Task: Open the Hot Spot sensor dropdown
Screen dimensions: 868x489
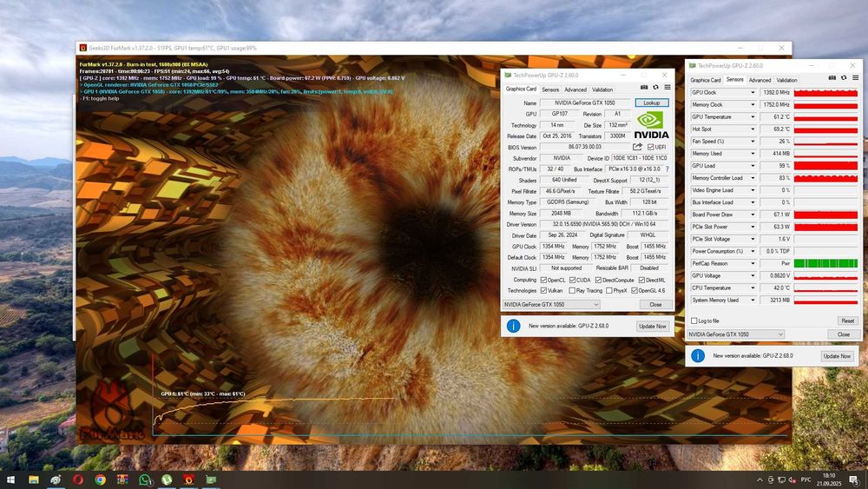Action: [753, 129]
